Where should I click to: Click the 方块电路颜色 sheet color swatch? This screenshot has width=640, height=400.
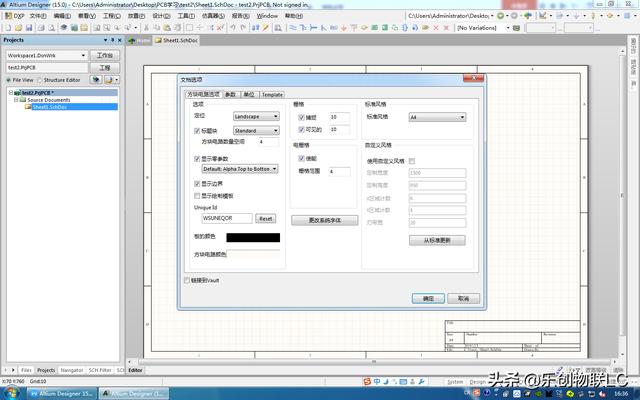click(253, 254)
